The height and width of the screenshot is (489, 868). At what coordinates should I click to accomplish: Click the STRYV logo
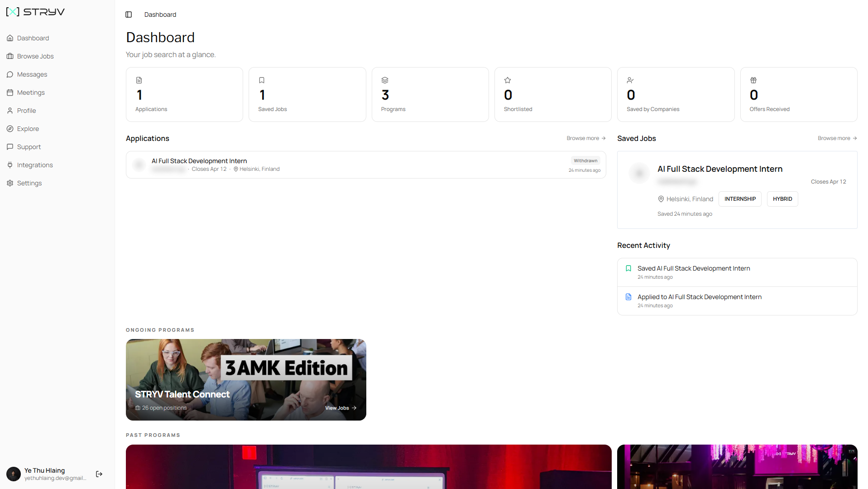coord(35,12)
